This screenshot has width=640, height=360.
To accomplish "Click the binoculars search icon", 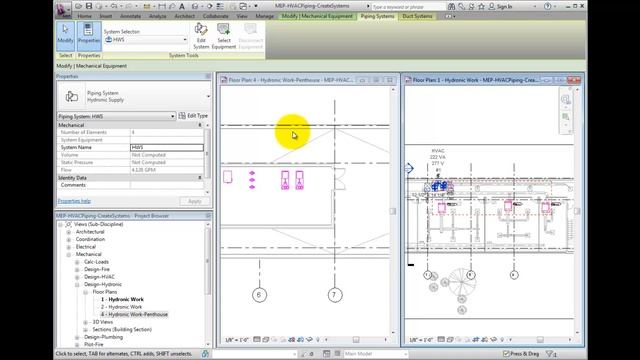I will pos(451,7).
